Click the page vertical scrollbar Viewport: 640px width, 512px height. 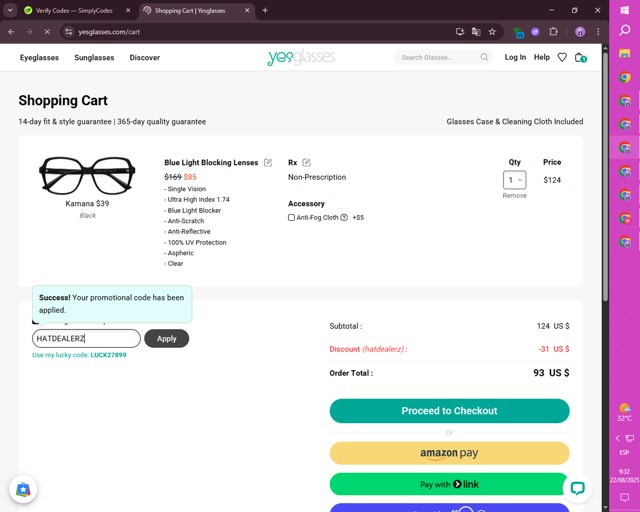coord(605,176)
